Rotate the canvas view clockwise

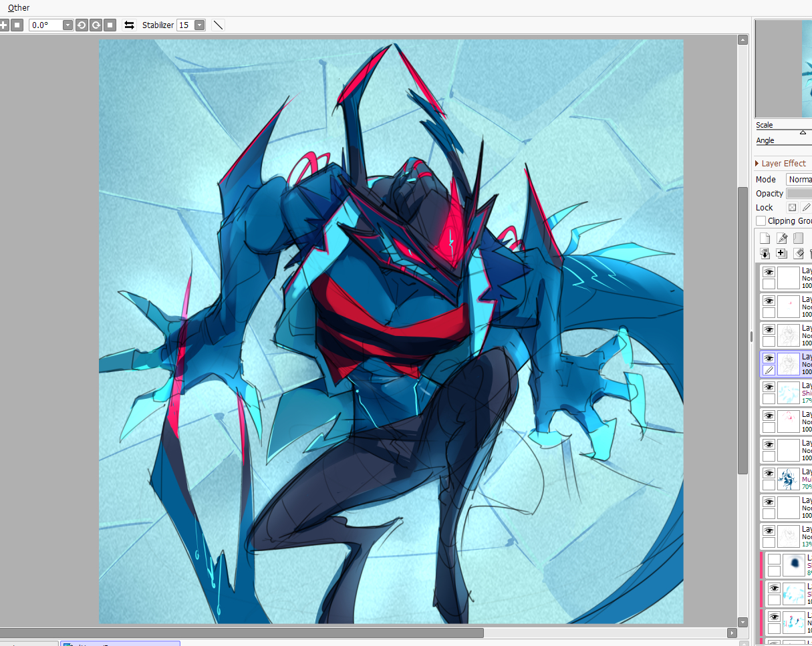tap(96, 25)
